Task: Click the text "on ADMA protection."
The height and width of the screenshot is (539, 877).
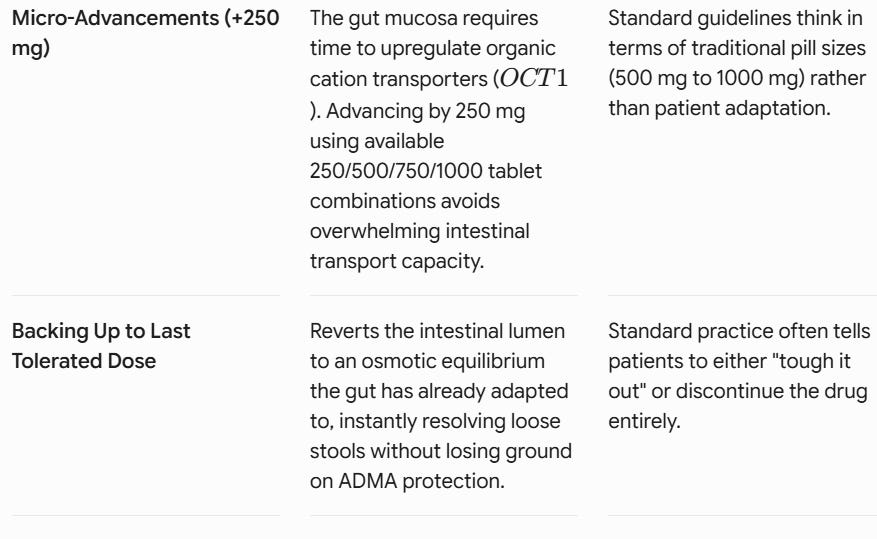Action: tap(407, 481)
